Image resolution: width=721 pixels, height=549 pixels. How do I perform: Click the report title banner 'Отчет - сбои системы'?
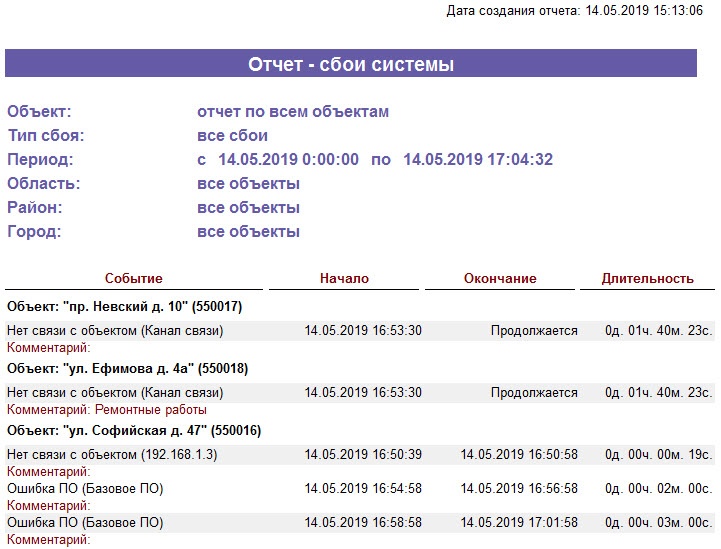click(x=351, y=65)
